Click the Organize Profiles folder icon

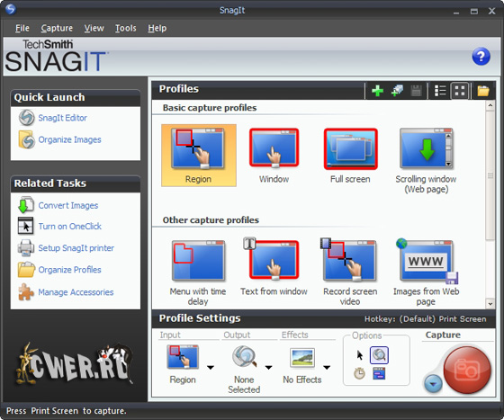(x=26, y=270)
